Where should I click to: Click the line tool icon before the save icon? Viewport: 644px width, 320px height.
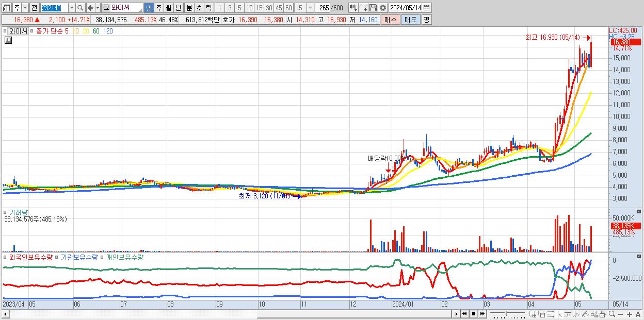363,8
